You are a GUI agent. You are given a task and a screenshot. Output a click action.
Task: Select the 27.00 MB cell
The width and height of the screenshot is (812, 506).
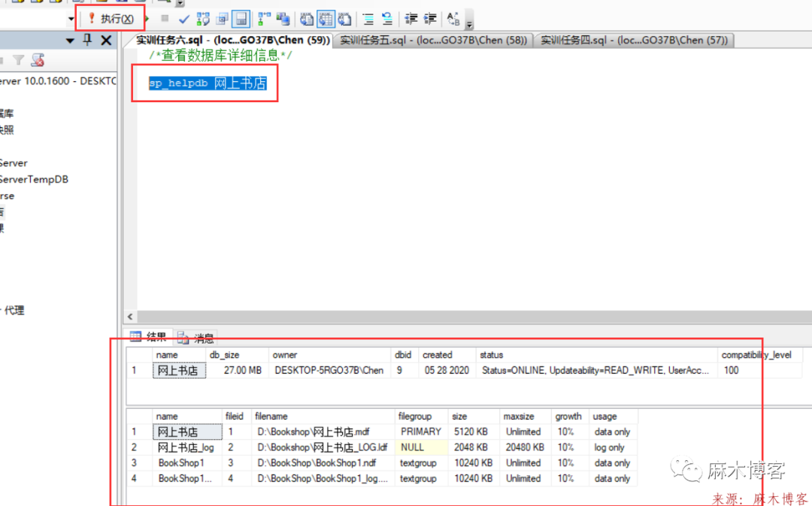pos(237,371)
